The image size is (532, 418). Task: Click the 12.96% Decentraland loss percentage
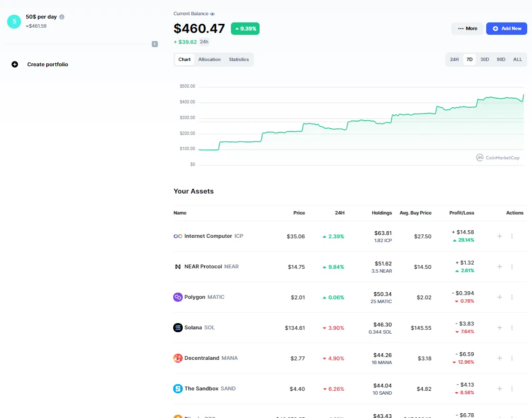coord(463,362)
